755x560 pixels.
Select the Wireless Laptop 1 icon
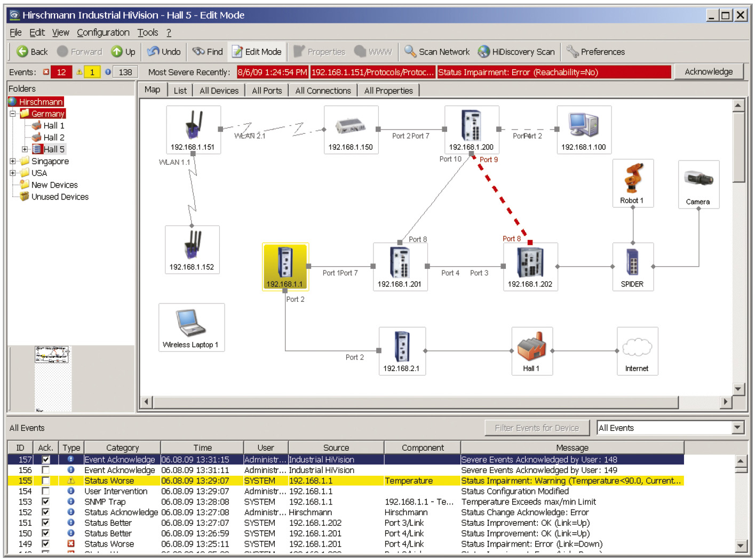coord(191,327)
